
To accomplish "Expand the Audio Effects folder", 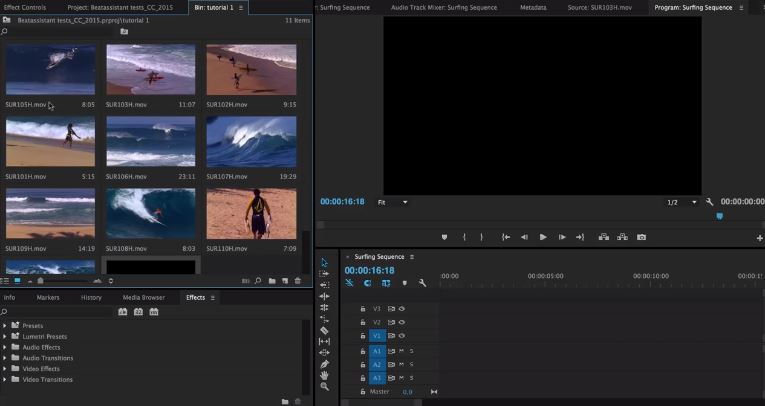I will pyautogui.click(x=5, y=347).
